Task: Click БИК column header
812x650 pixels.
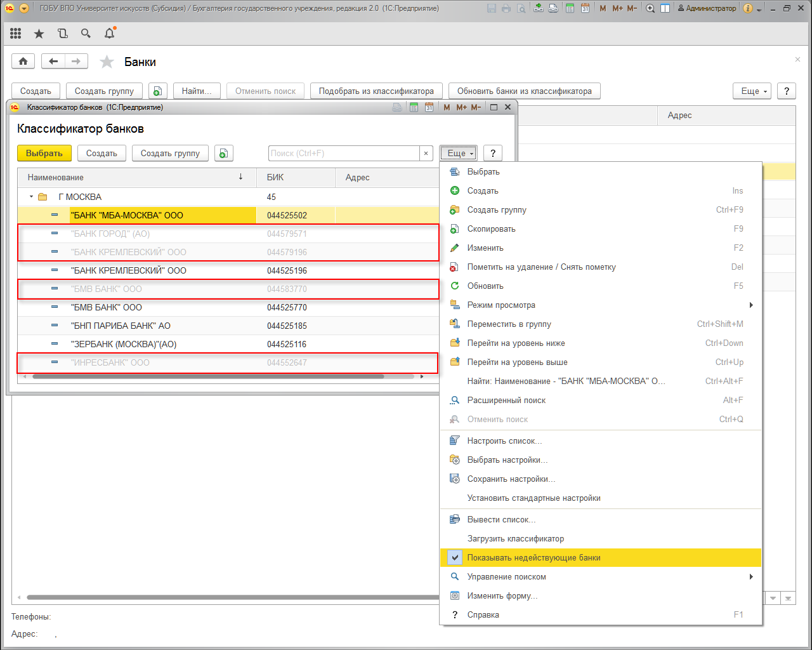Action: click(296, 177)
